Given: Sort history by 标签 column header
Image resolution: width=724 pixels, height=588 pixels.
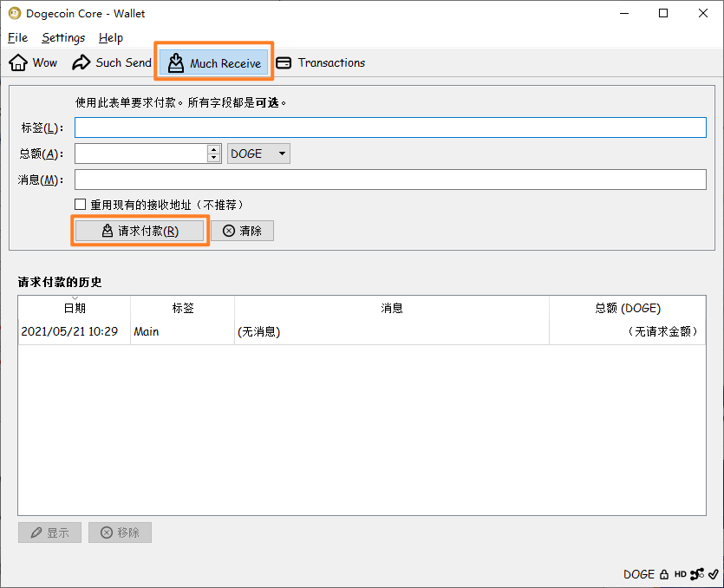Looking at the screenshot, I should point(182,308).
